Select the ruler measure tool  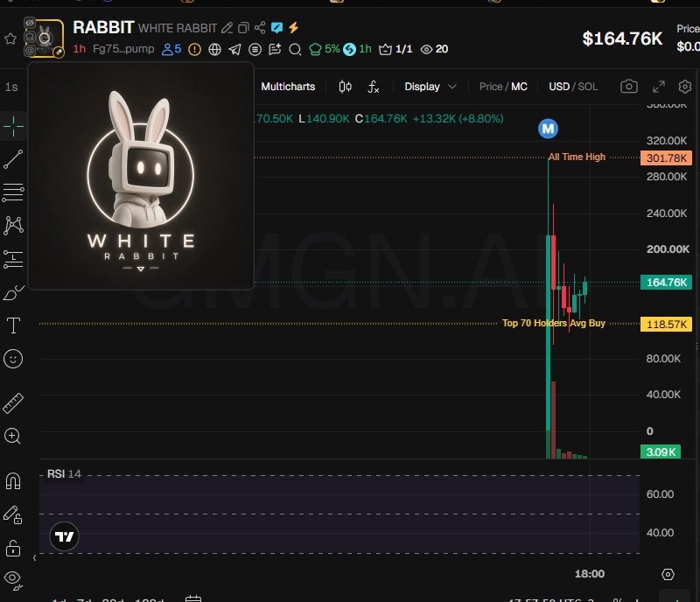point(13,402)
